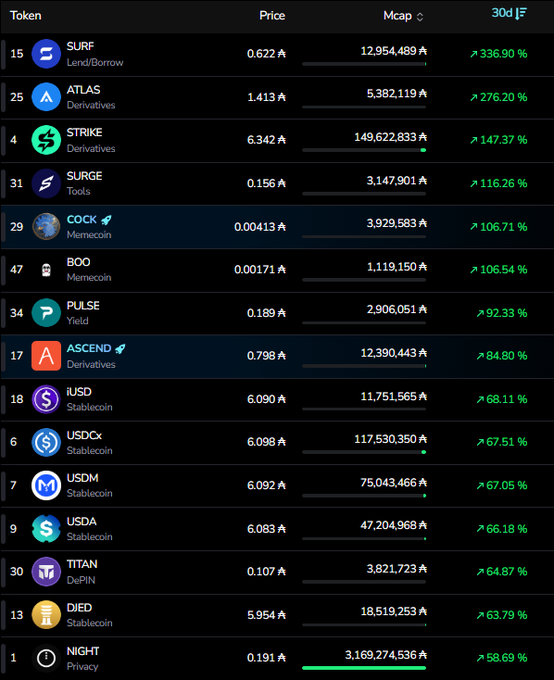Click the USDA token logo icon
Screen dimensions: 554x680
46,529
